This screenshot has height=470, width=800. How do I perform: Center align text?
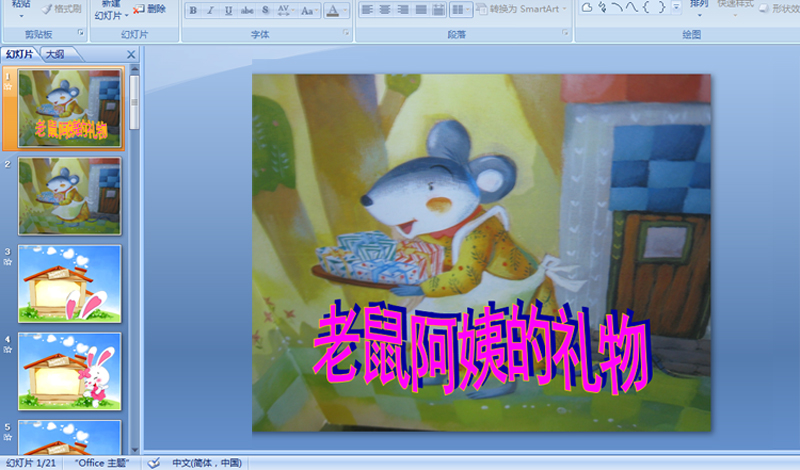[385, 10]
